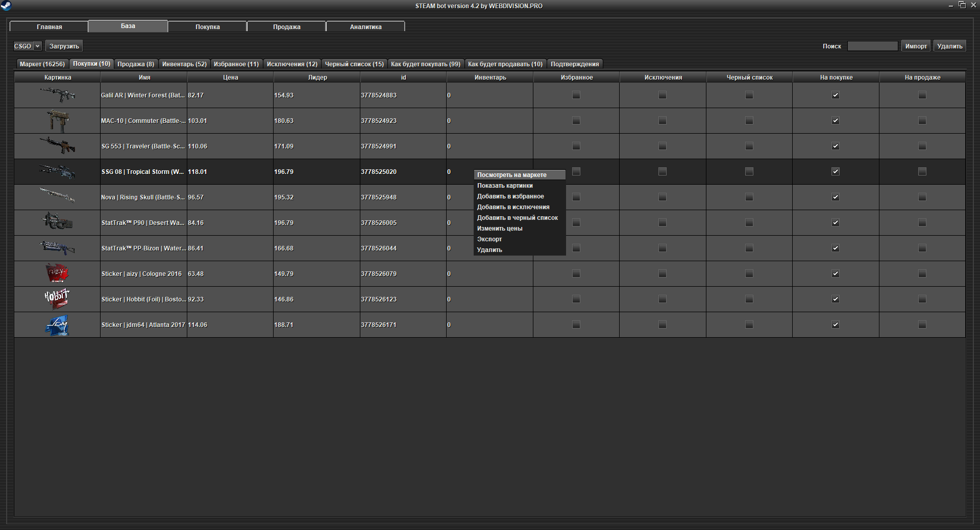Check 'Избранное' box for MAC-10 Commuter

pyautogui.click(x=576, y=121)
